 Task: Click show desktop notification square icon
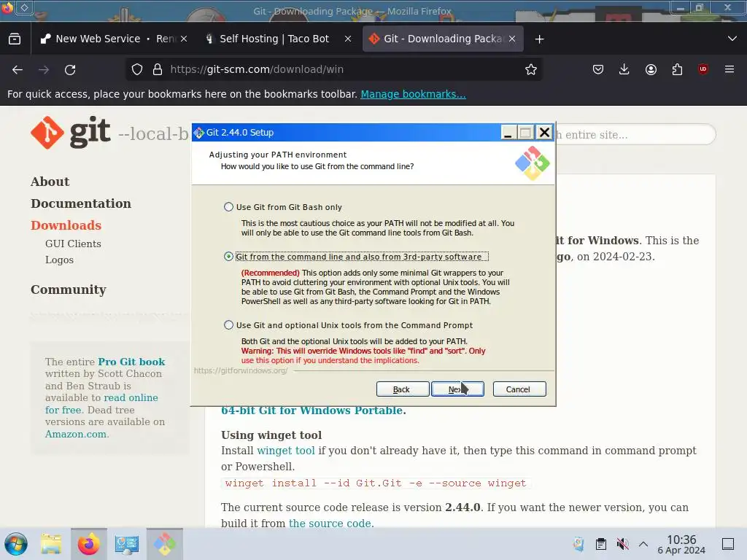728,544
